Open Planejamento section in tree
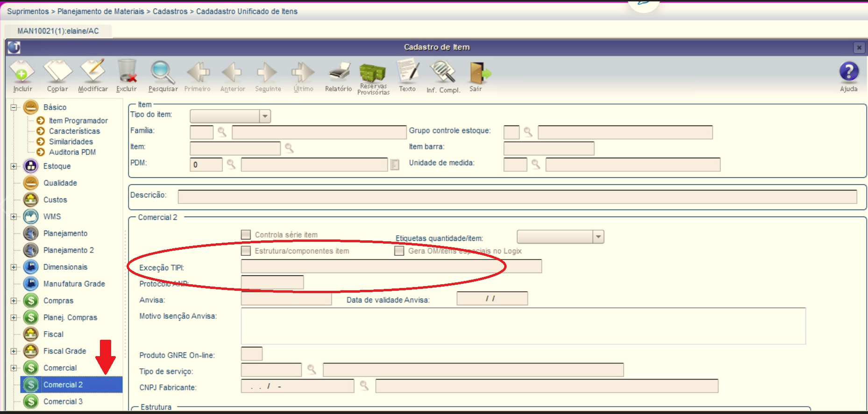The height and width of the screenshot is (414, 868). 65,233
